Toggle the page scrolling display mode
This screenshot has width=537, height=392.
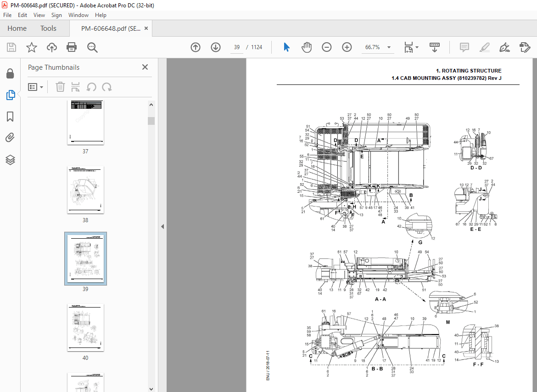(x=434, y=47)
